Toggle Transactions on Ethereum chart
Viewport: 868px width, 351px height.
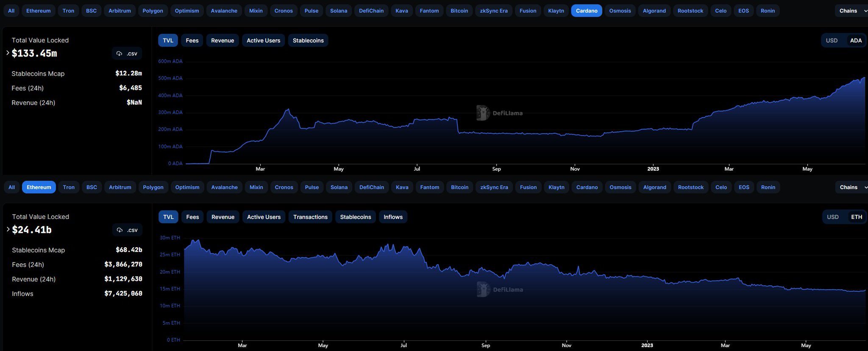pos(310,217)
